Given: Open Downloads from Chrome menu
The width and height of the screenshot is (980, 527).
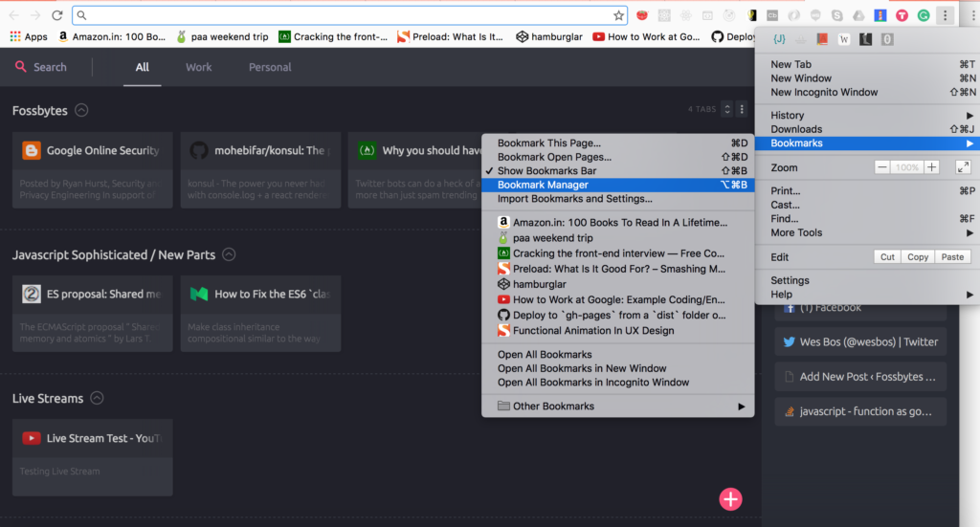Looking at the screenshot, I should [866, 129].
